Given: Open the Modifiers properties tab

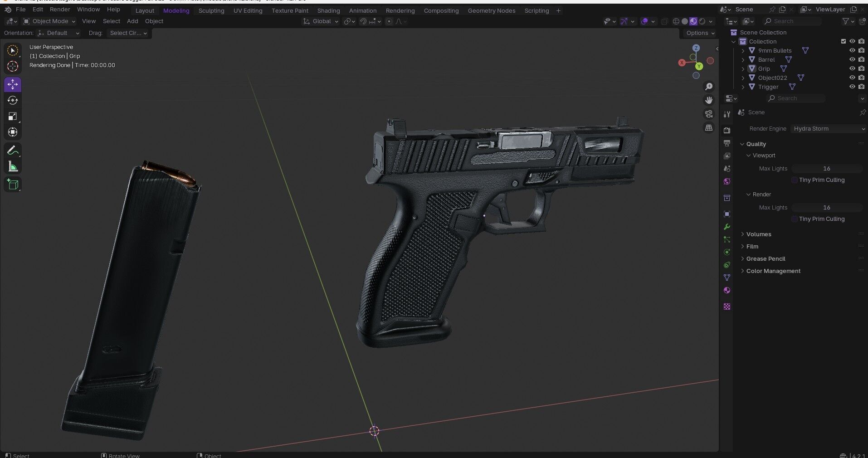Looking at the screenshot, I should coord(727,227).
